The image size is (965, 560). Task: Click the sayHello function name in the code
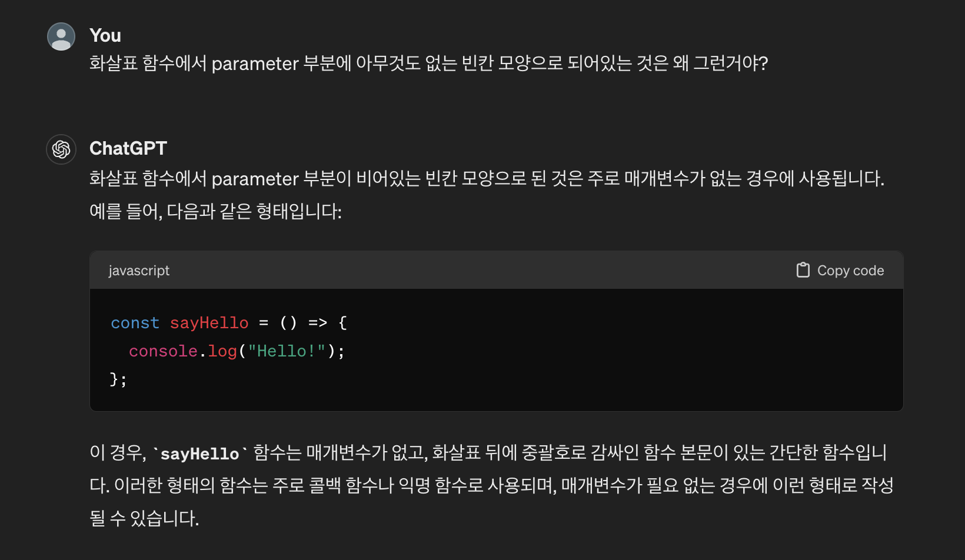point(209,322)
